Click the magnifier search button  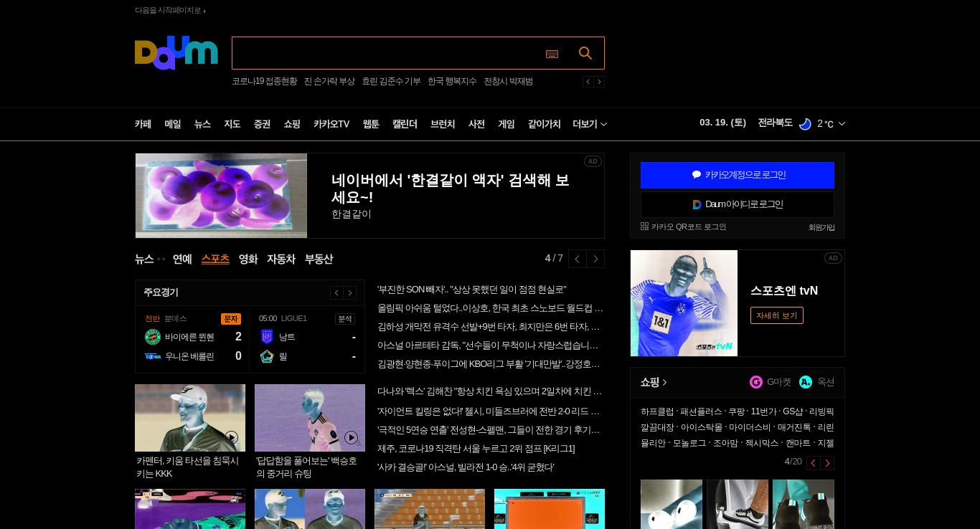coord(585,53)
